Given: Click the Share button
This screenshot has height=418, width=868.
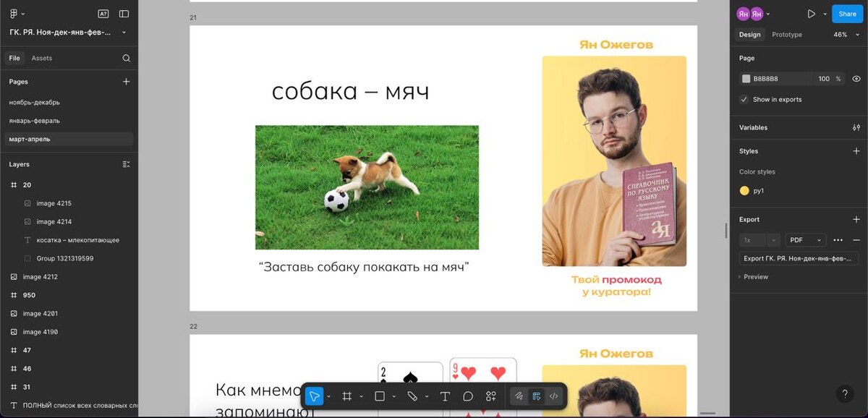Looking at the screenshot, I should [x=847, y=14].
